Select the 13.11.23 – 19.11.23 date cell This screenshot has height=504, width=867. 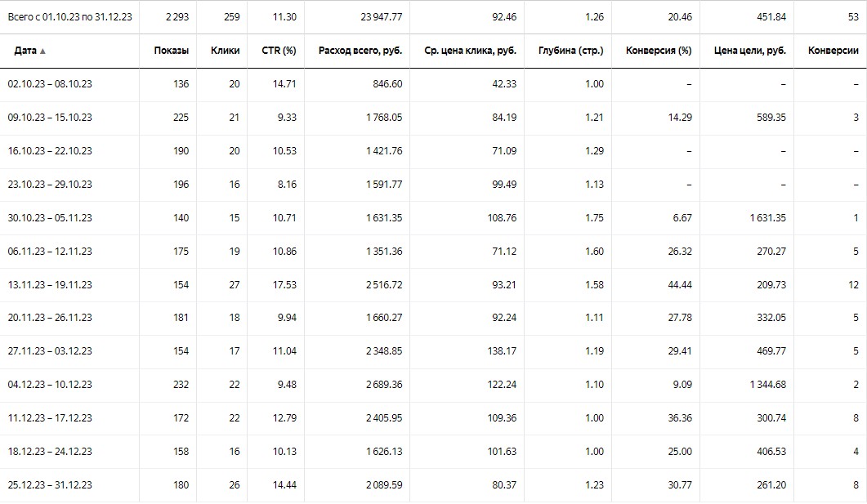click(x=50, y=285)
